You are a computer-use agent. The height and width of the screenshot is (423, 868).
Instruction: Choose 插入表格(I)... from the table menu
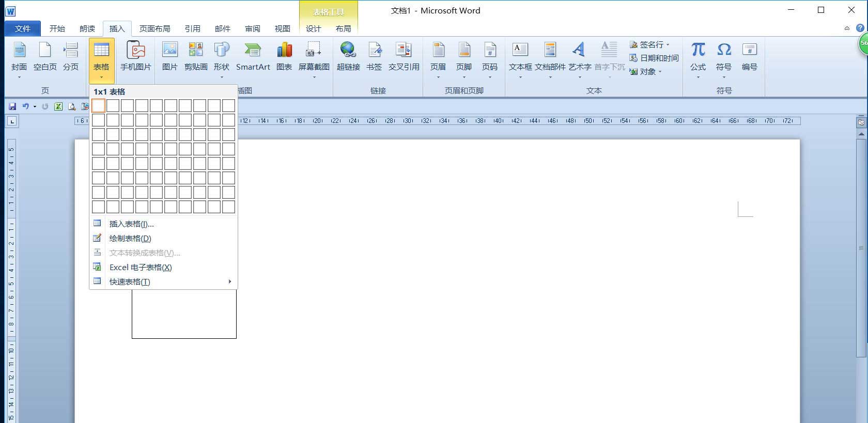[x=163, y=224]
